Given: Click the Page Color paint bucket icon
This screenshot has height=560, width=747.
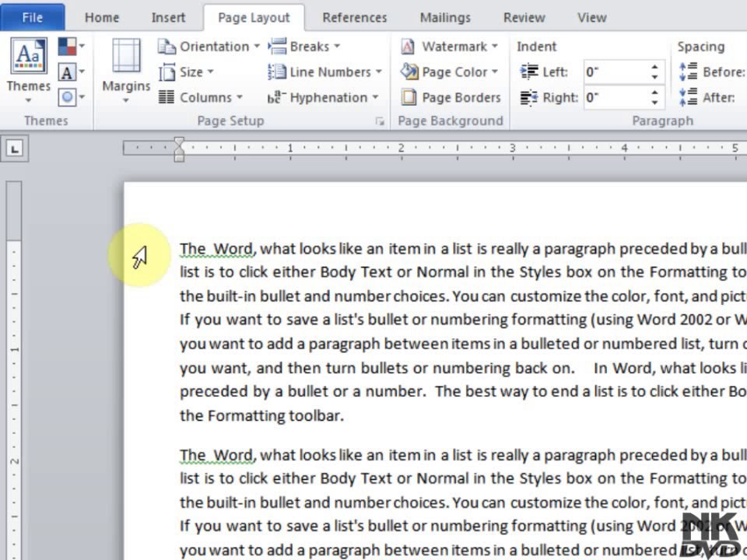Looking at the screenshot, I should click(409, 72).
